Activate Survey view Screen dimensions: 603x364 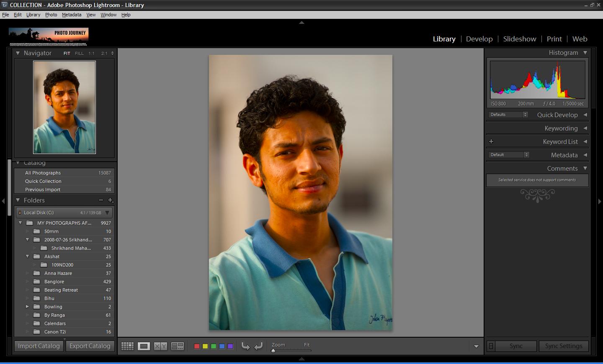point(177,346)
